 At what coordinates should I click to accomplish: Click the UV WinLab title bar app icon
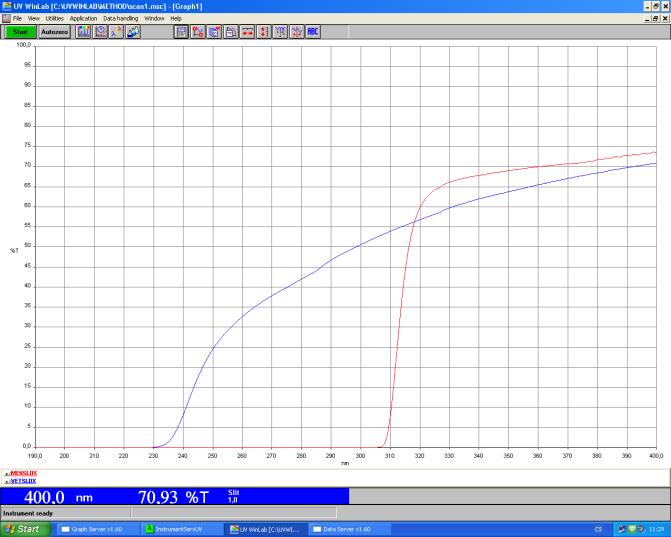[6, 6]
